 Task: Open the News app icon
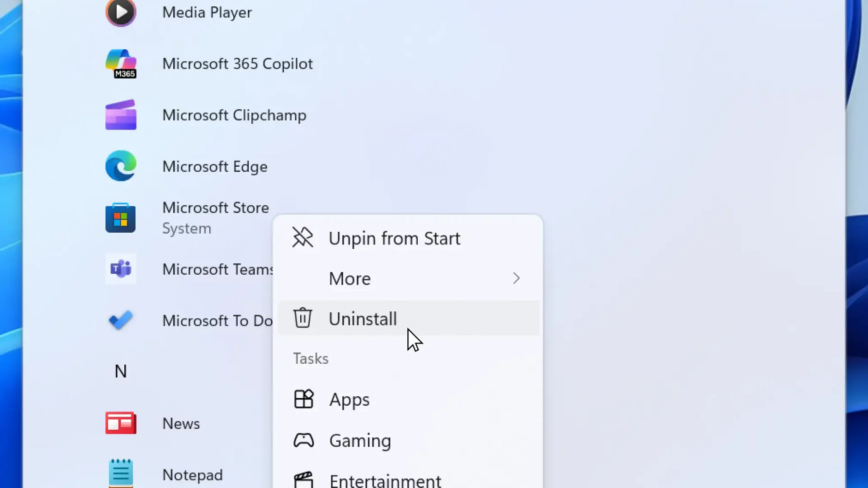coord(121,423)
